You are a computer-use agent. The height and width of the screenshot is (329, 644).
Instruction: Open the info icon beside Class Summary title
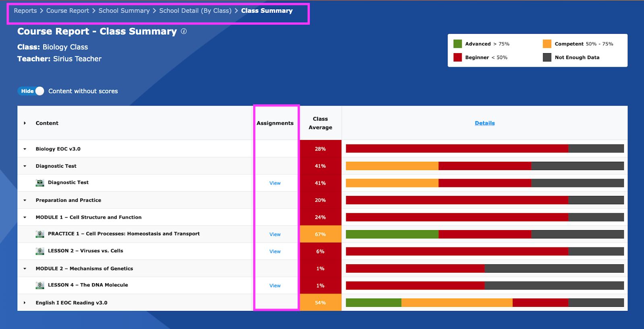pyautogui.click(x=184, y=31)
